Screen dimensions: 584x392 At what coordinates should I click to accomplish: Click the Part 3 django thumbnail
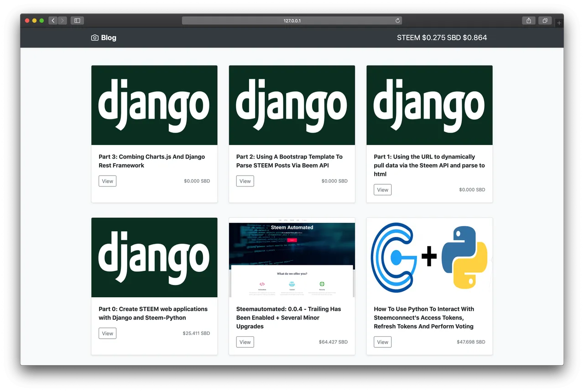(x=154, y=105)
